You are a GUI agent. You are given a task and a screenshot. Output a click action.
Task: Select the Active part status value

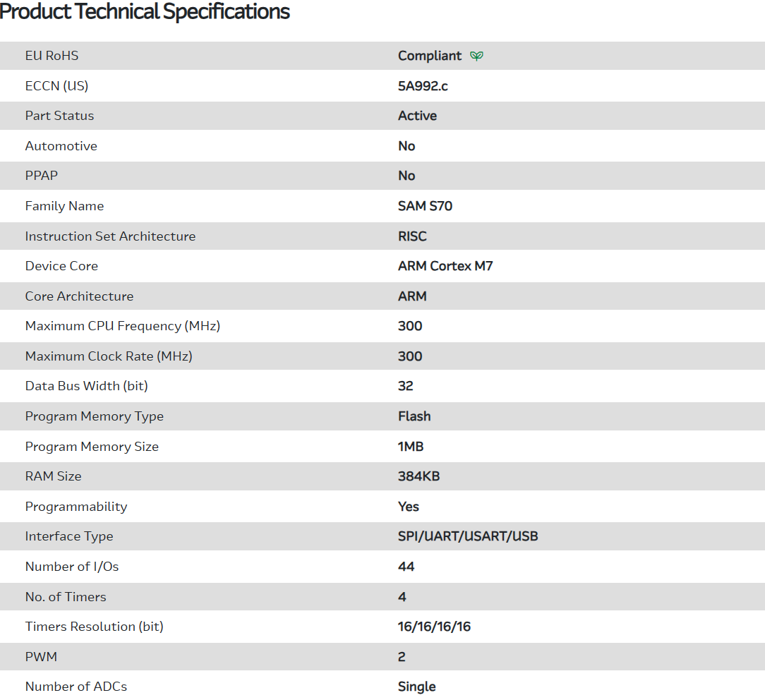pyautogui.click(x=417, y=116)
